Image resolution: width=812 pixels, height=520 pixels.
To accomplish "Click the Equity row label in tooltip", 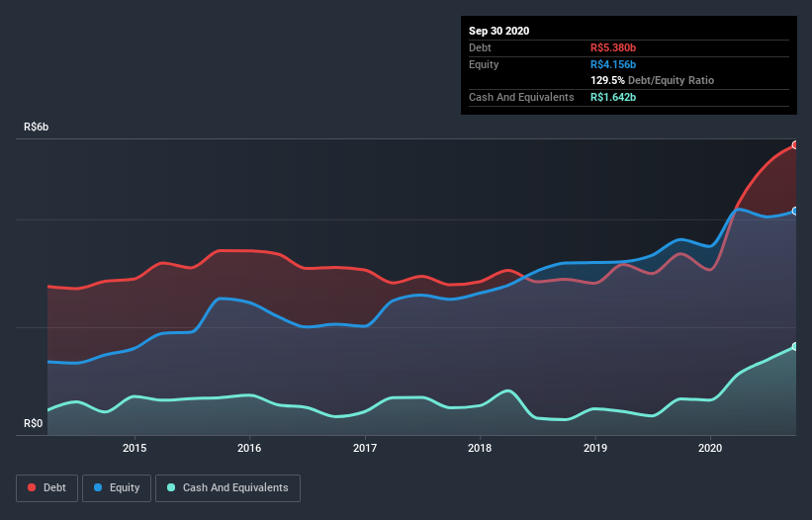I will click(484, 64).
